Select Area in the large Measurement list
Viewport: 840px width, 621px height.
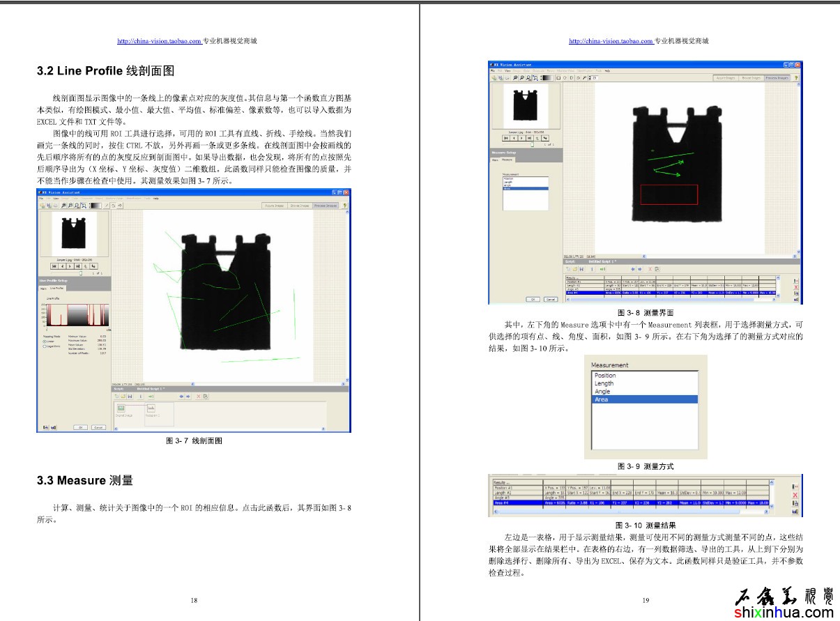[x=644, y=399]
